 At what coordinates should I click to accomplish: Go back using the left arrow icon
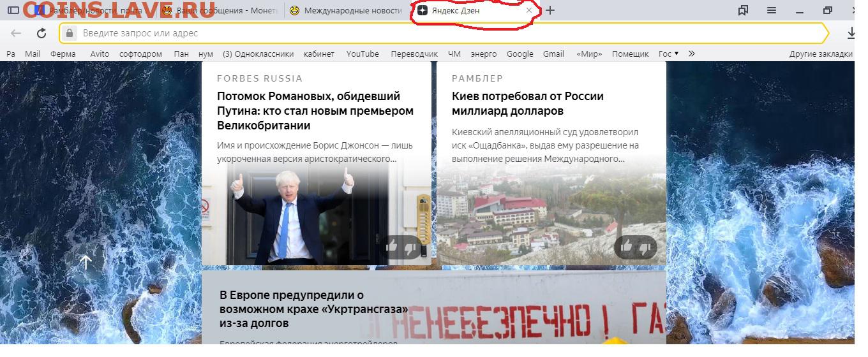(16, 33)
